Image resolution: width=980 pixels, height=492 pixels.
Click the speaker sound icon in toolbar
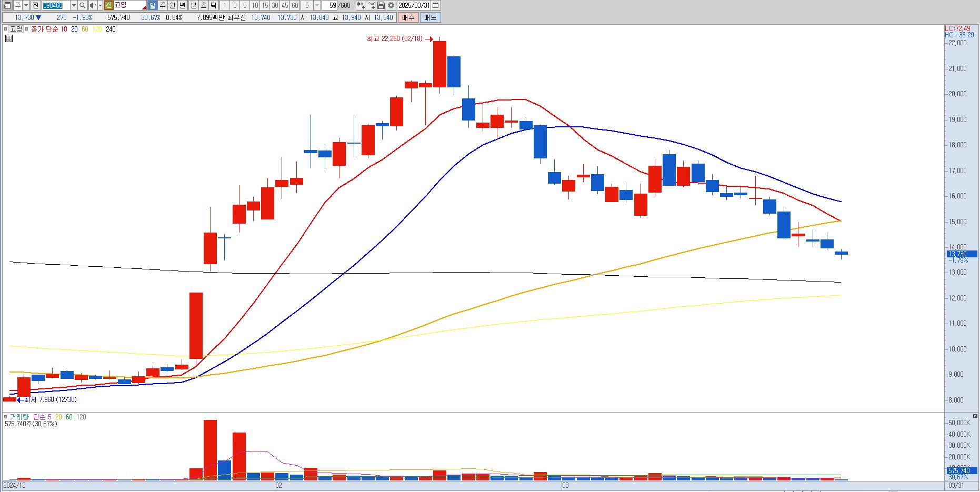93,5
